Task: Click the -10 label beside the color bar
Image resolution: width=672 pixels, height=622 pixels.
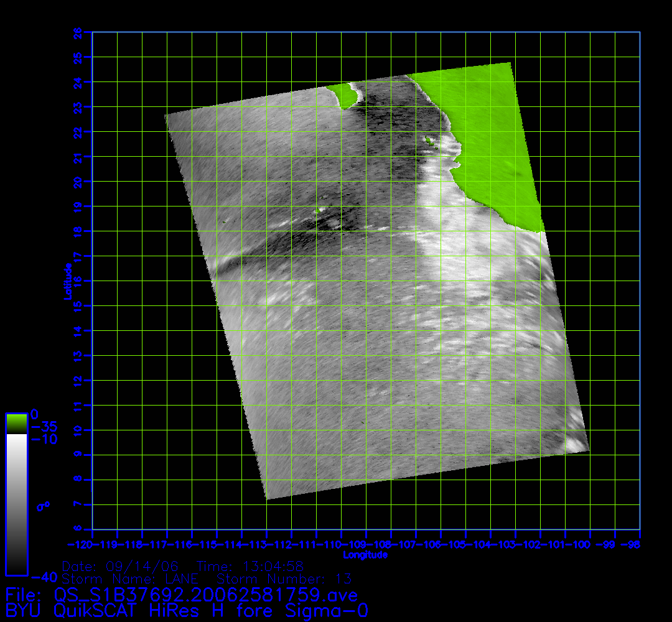Action: (x=44, y=439)
